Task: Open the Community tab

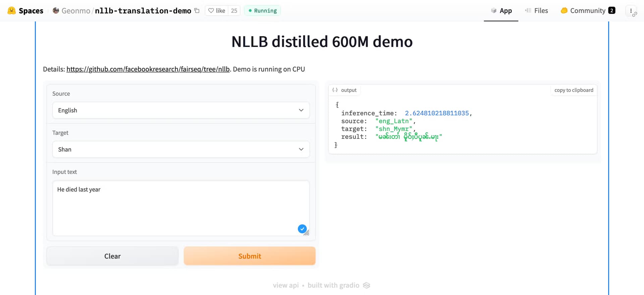Action: pyautogui.click(x=588, y=11)
